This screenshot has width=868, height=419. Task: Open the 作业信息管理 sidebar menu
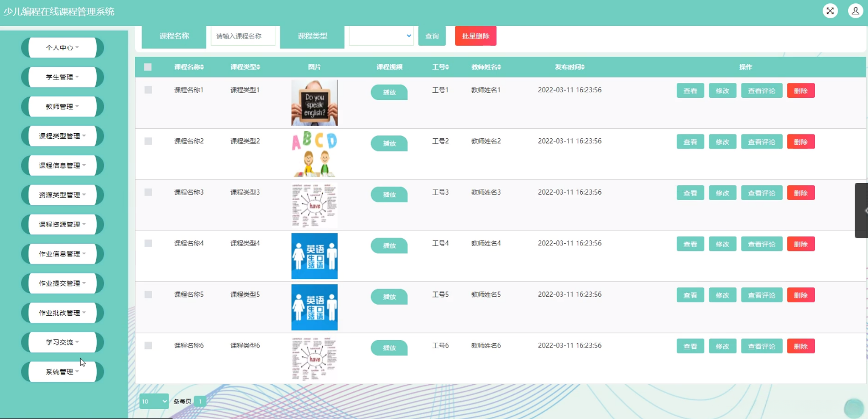(62, 254)
